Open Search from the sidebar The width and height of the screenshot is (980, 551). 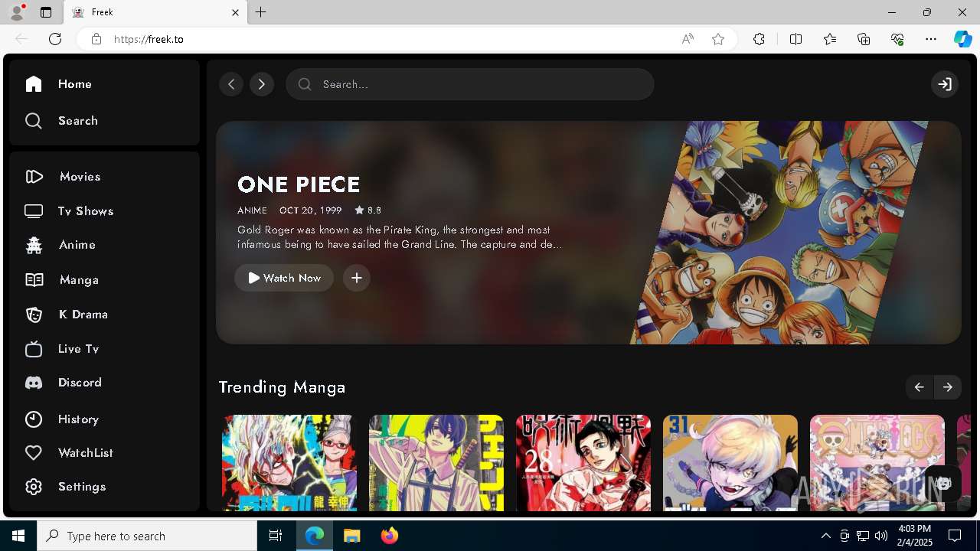pyautogui.click(x=61, y=121)
